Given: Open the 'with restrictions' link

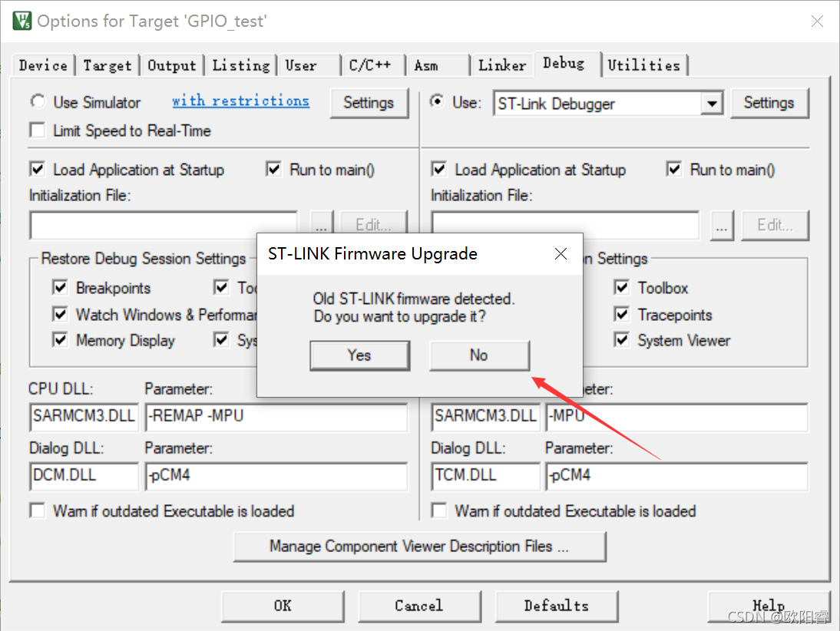Looking at the screenshot, I should click(240, 101).
